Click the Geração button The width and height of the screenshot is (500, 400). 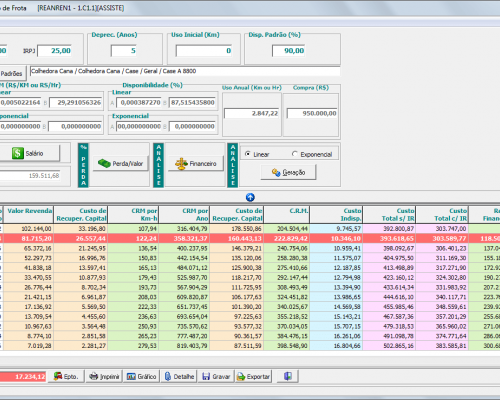[288, 172]
